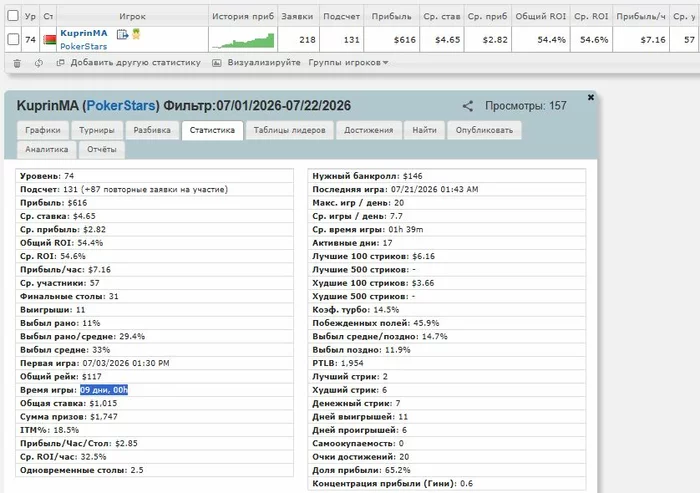Click the trophy badge icon beside KuprinMA
This screenshot has height=493, width=700.
tap(136, 34)
